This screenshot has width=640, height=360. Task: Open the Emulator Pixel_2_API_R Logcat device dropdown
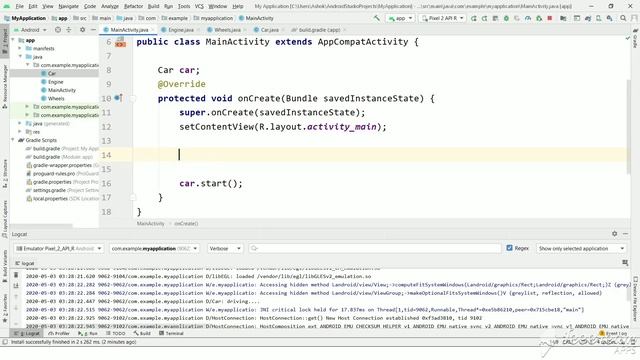pyautogui.click(x=59, y=248)
